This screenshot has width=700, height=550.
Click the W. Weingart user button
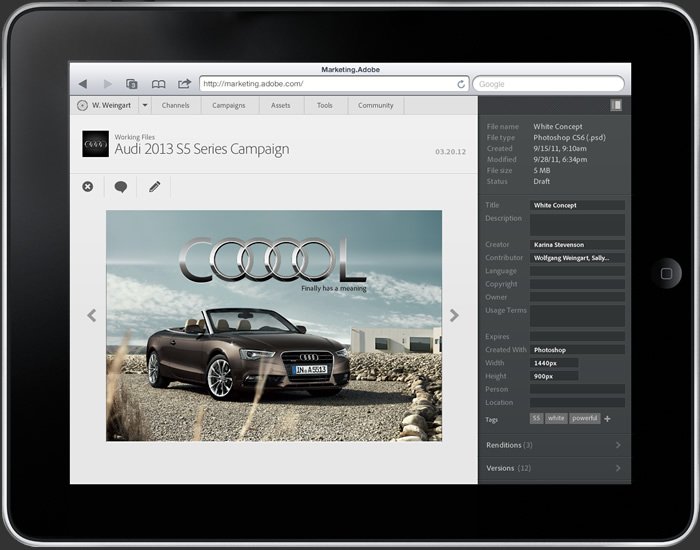coord(104,105)
